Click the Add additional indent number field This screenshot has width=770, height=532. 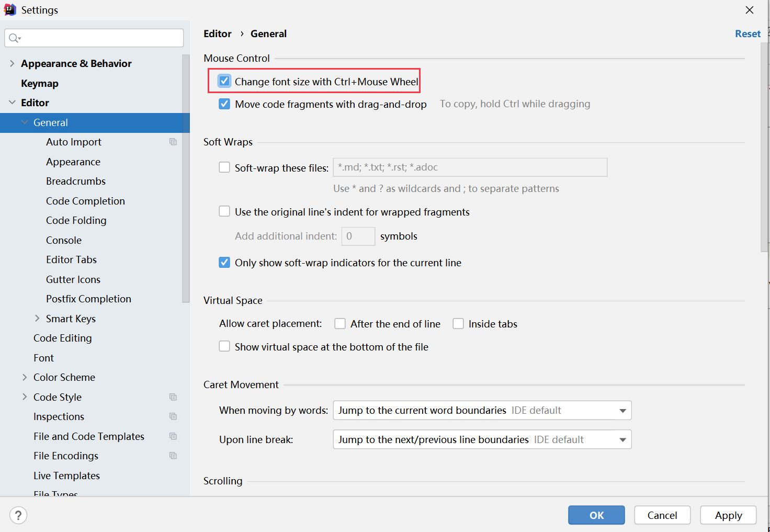358,236
